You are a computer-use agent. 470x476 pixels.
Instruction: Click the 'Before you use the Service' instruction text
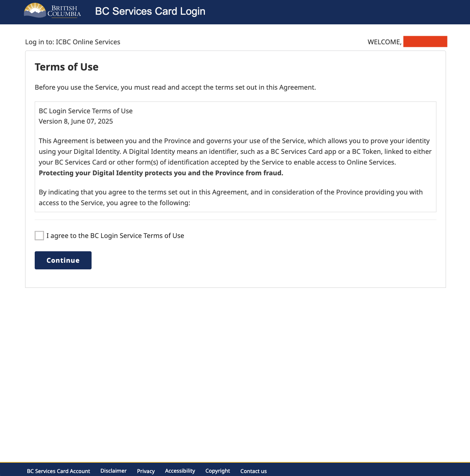pos(175,87)
